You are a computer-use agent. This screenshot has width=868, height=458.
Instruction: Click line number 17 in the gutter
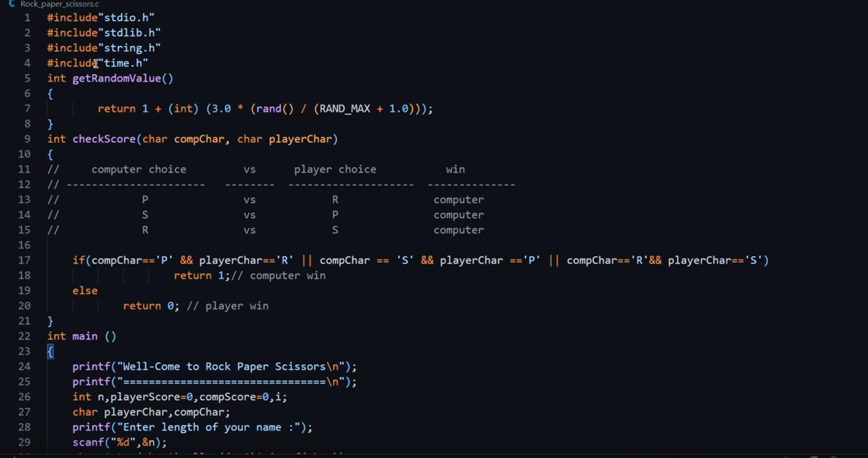click(x=24, y=261)
